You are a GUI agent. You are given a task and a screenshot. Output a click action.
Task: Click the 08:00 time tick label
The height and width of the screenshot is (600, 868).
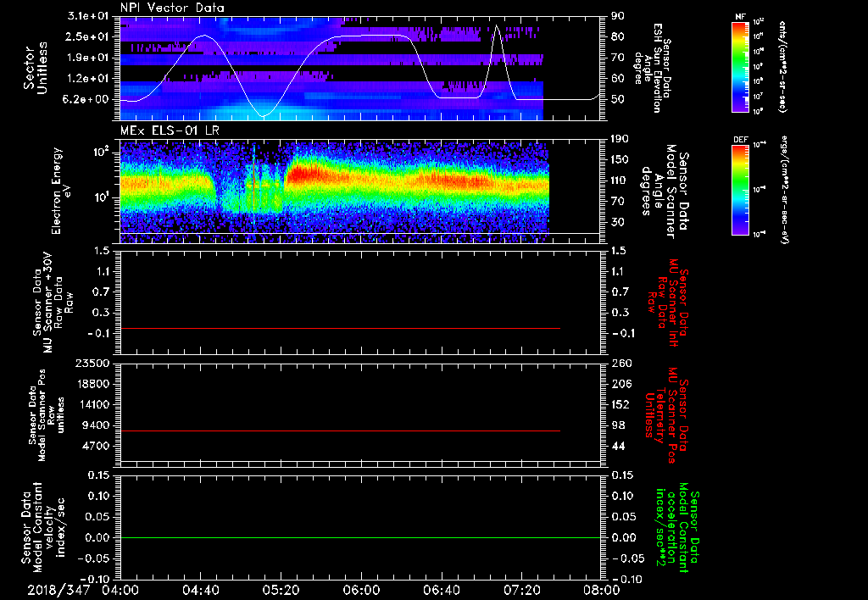tap(602, 590)
